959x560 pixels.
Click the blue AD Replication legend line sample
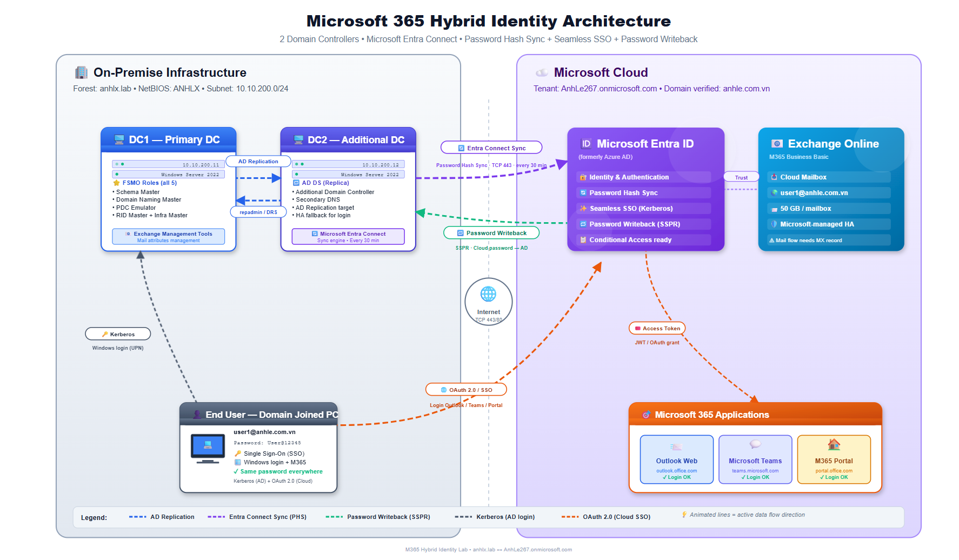(137, 517)
